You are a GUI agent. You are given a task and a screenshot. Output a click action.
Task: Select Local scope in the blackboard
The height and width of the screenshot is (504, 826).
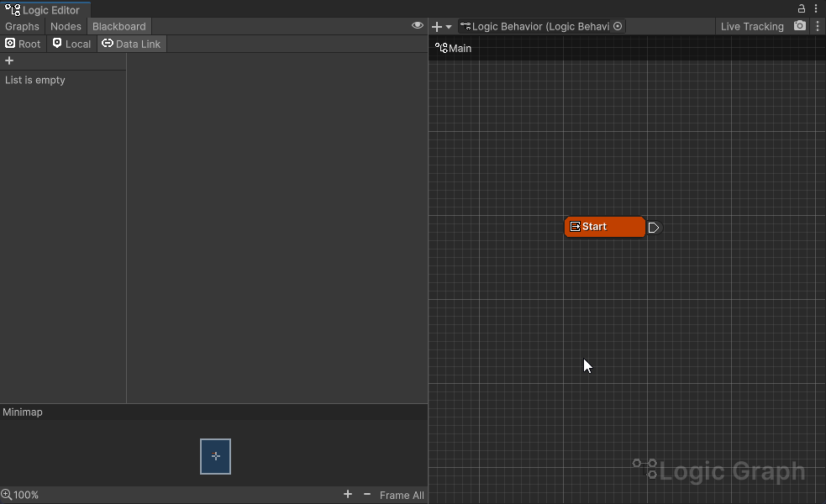[71, 44]
